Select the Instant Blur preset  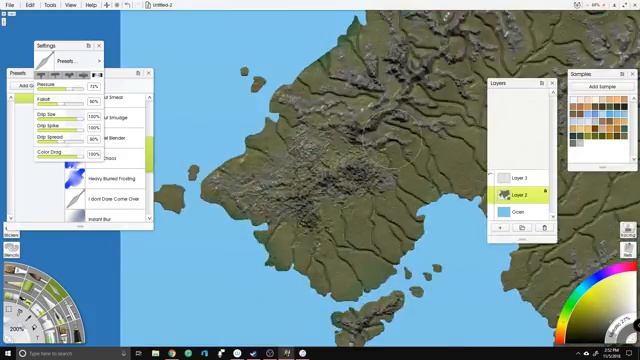(104, 217)
